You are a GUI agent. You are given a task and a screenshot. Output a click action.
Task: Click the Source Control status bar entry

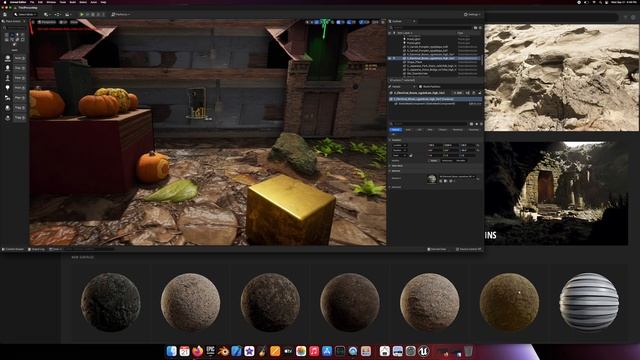[x=469, y=249]
